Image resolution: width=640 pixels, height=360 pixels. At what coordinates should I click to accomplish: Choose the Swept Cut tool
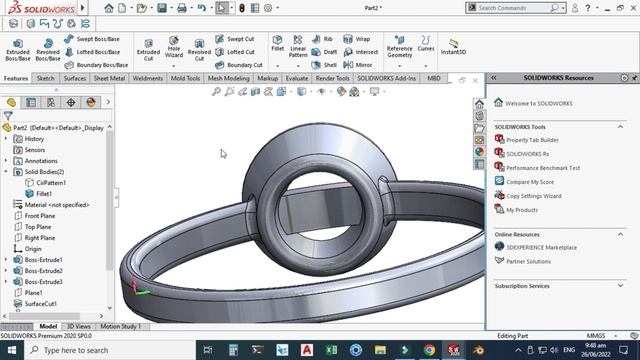pyautogui.click(x=235, y=39)
